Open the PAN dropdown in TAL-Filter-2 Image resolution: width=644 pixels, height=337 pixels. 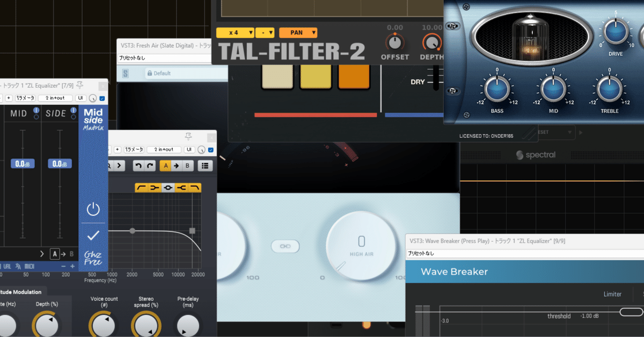298,33
